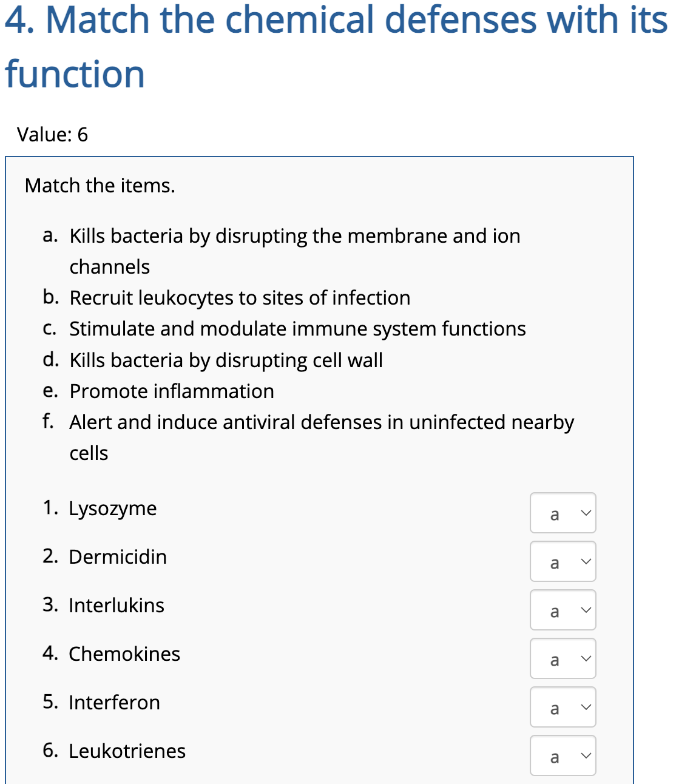This screenshot has height=784, width=676.
Task: Open the Interlukins answer dropdown
Action: point(562,610)
